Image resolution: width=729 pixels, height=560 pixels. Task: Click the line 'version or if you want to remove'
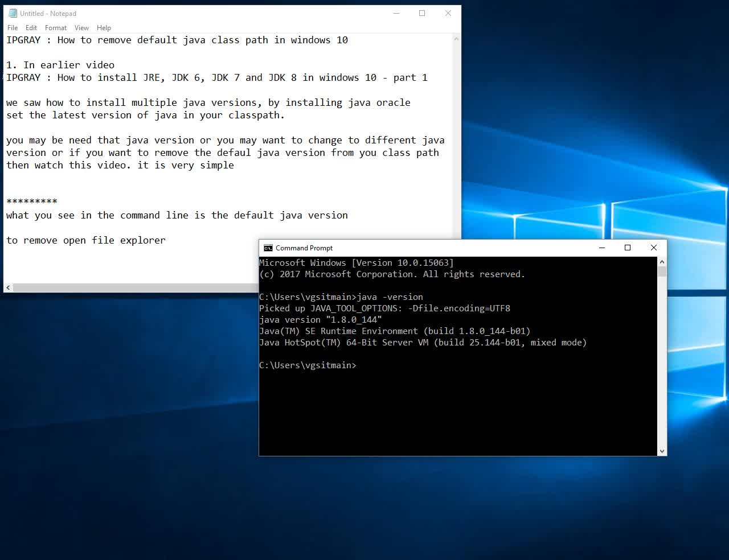(x=223, y=153)
